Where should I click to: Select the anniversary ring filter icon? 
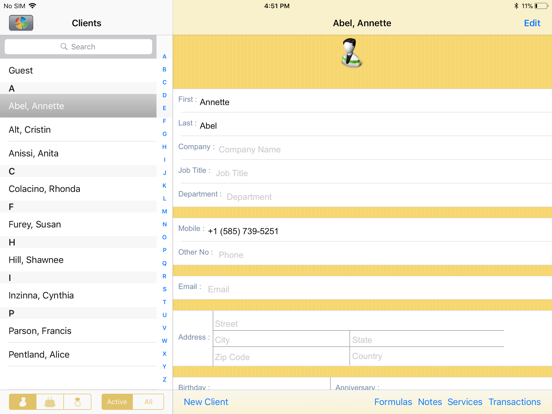pos(77,402)
